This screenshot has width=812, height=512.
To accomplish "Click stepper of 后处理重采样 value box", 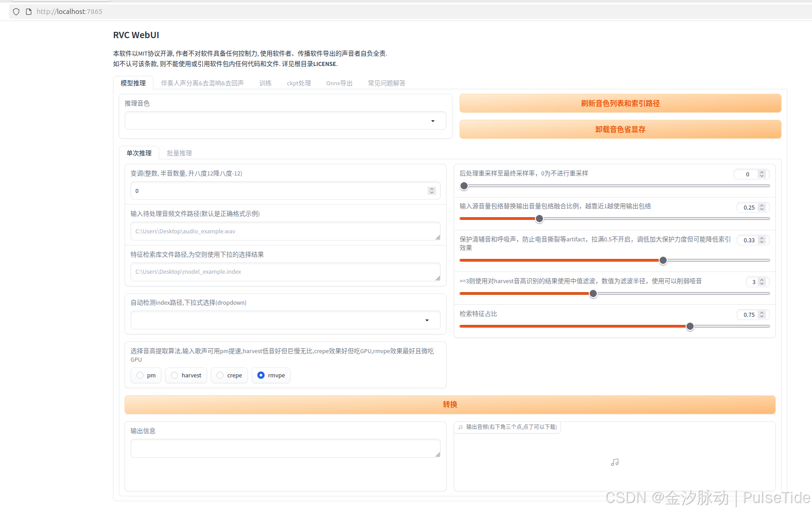I will [762, 174].
